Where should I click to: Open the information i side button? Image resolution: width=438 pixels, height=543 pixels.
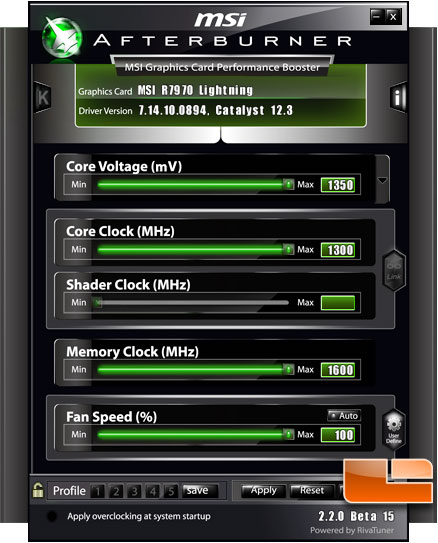tap(398, 97)
